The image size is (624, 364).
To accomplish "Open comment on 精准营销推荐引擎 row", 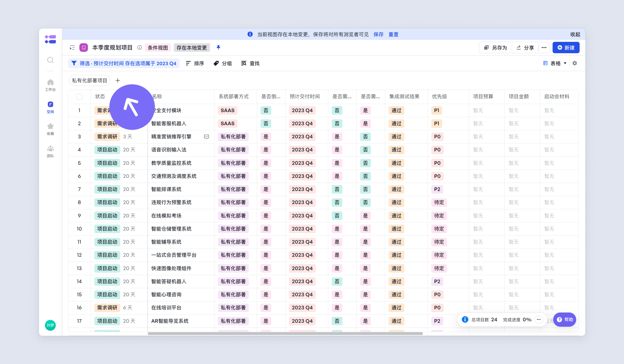I will (x=206, y=137).
